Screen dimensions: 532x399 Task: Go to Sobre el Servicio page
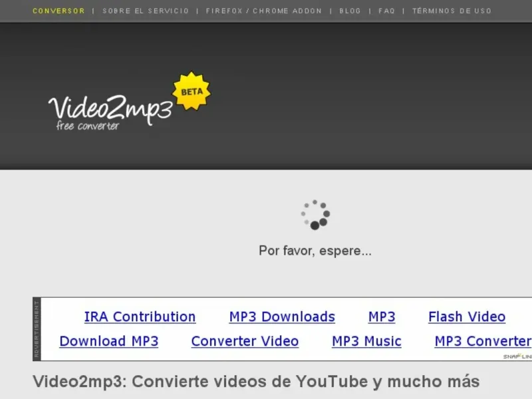pos(146,11)
